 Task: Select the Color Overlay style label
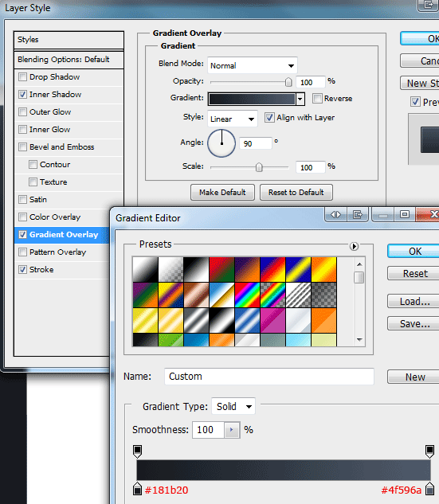(55, 217)
